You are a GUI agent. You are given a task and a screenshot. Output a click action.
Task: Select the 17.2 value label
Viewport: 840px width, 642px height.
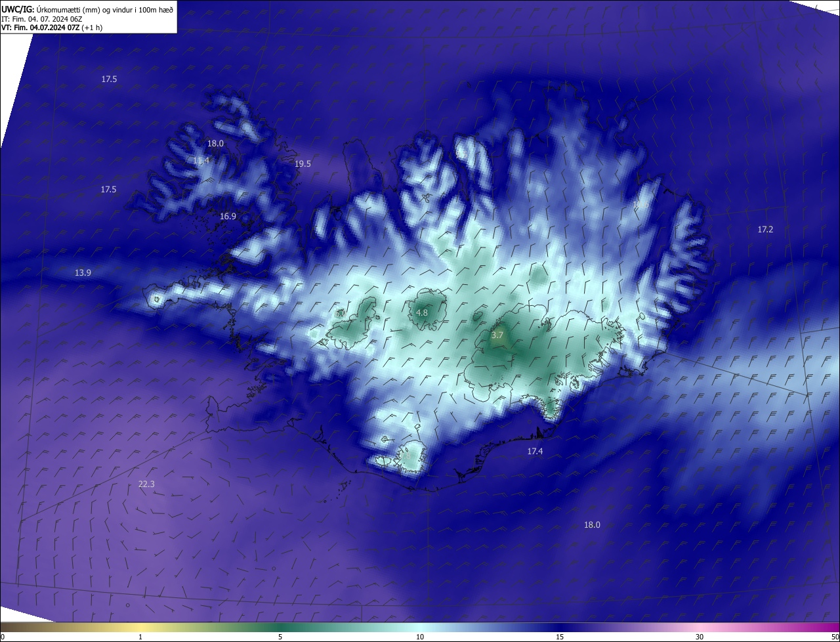(765, 230)
